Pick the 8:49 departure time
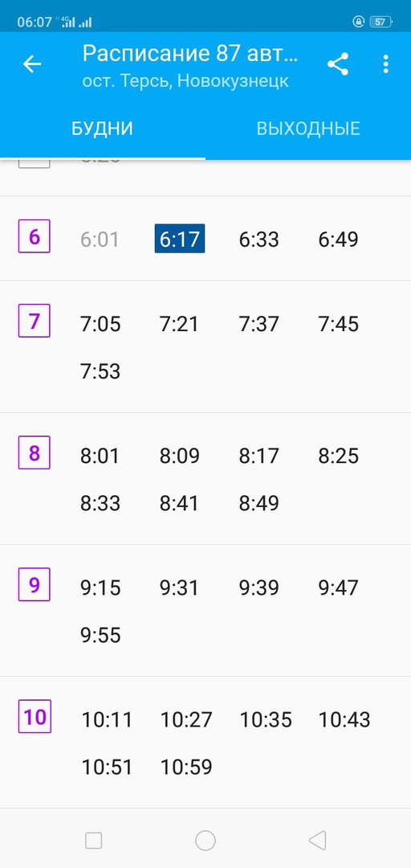The image size is (411, 868). point(258,504)
